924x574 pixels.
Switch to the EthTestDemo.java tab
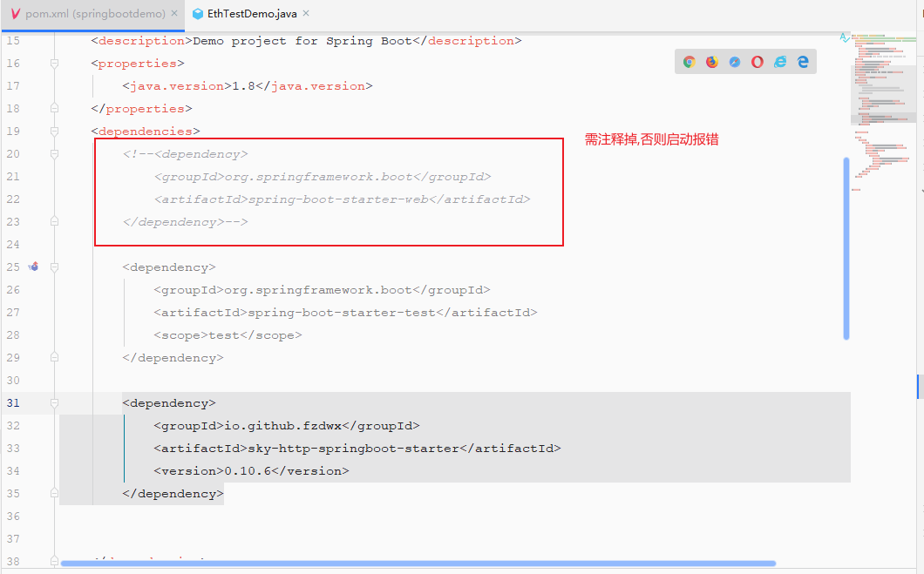252,14
